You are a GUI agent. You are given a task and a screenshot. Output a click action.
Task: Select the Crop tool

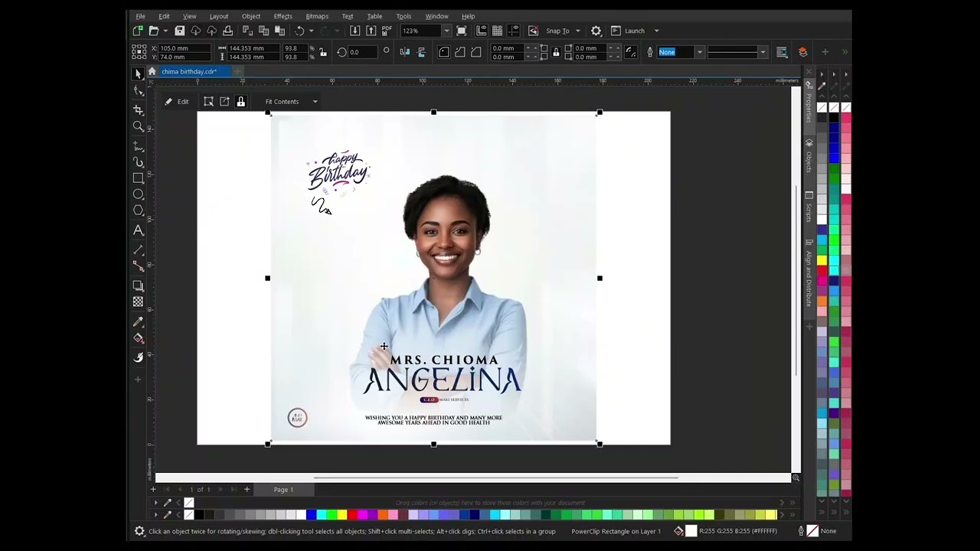pyautogui.click(x=138, y=110)
